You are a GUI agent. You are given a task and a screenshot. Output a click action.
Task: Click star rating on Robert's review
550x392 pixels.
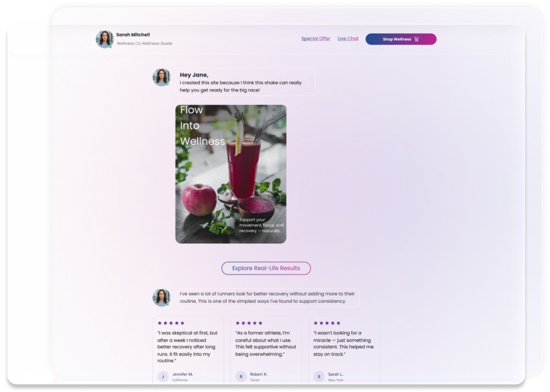249,323
